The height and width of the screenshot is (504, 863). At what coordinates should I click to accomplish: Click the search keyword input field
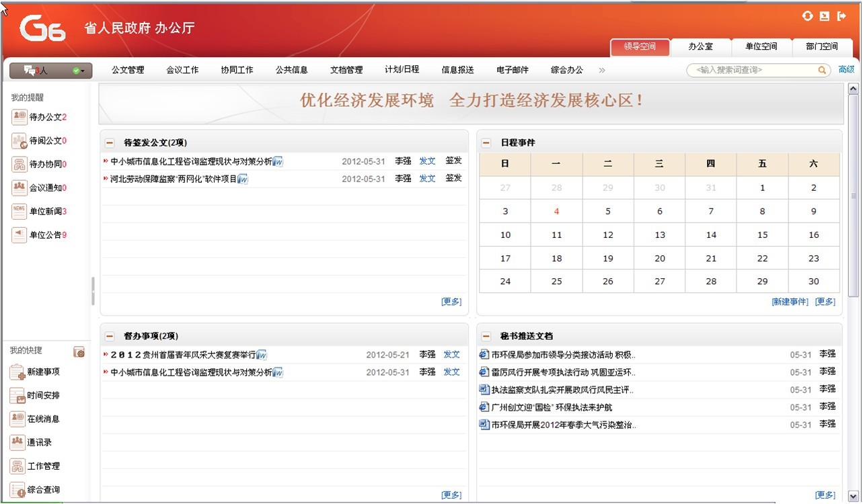click(x=753, y=70)
